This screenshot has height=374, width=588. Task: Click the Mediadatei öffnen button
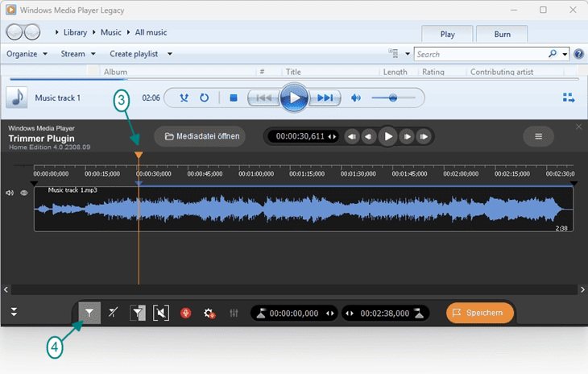coord(201,136)
